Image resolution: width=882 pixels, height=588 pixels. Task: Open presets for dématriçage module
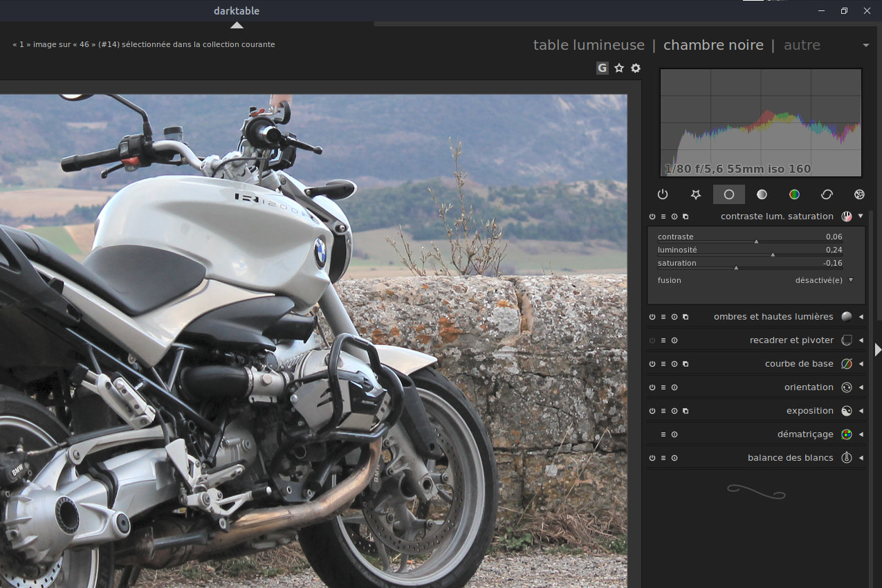coord(663,434)
